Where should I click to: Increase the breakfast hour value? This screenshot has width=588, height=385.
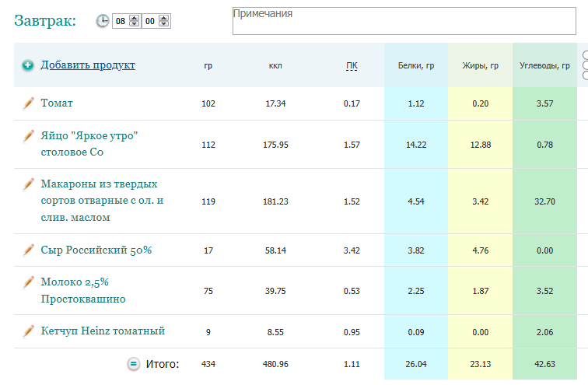[x=135, y=18]
